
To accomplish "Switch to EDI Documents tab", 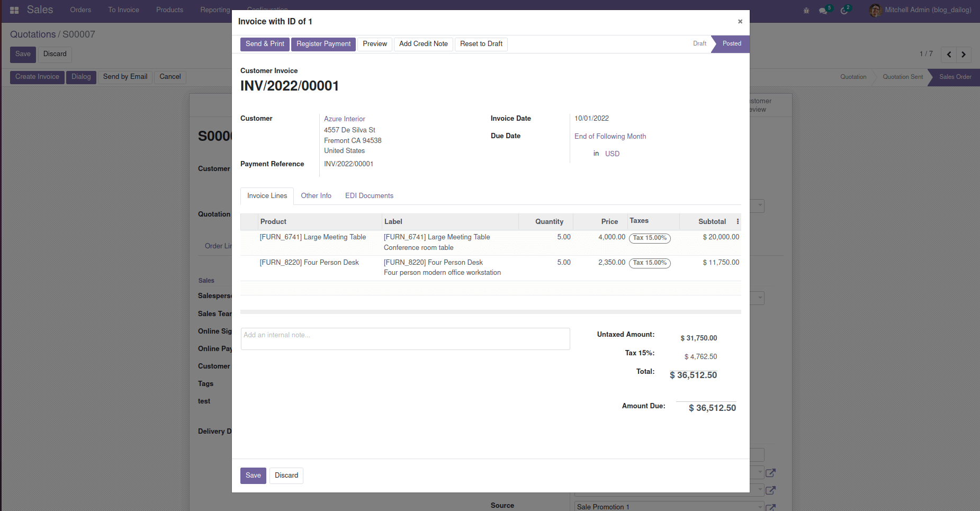I will [x=369, y=196].
